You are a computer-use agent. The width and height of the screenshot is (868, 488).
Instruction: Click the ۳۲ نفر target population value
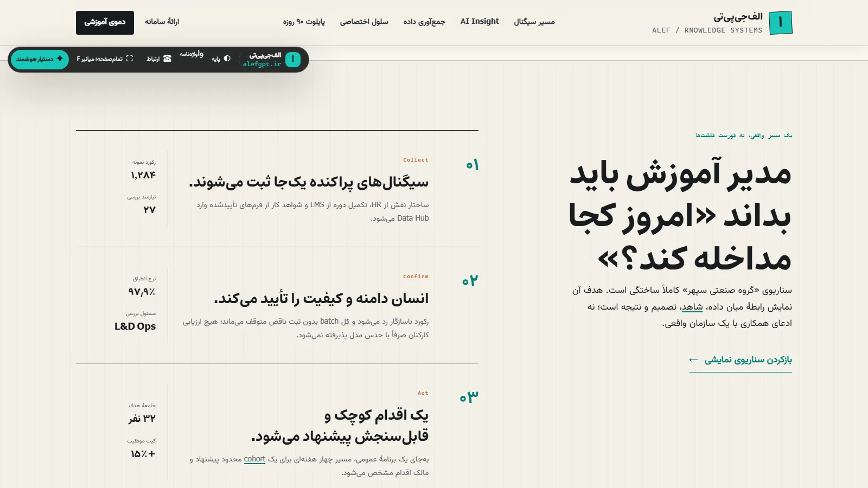point(142,419)
